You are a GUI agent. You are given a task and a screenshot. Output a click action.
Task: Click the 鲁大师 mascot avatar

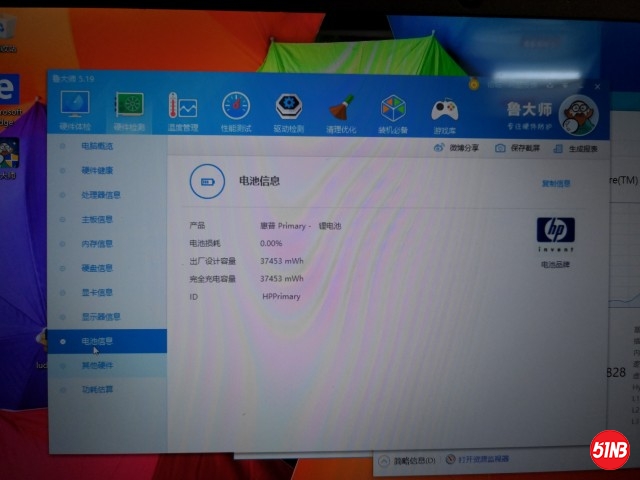(578, 112)
